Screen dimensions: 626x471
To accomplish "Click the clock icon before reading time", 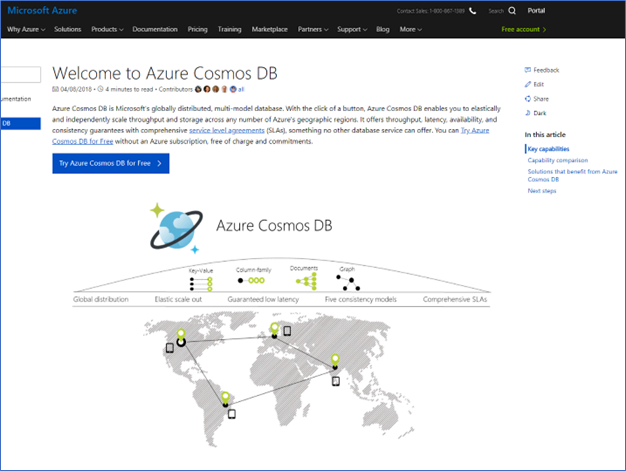I will [x=101, y=89].
